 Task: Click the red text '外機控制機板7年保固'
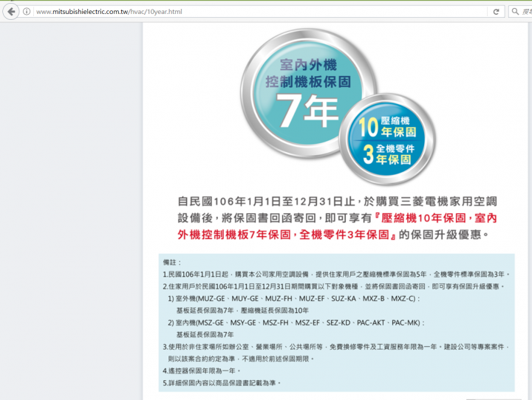[234, 234]
